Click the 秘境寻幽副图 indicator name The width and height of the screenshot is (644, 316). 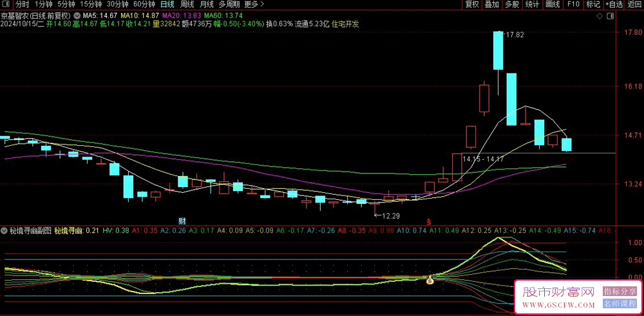coord(31,231)
